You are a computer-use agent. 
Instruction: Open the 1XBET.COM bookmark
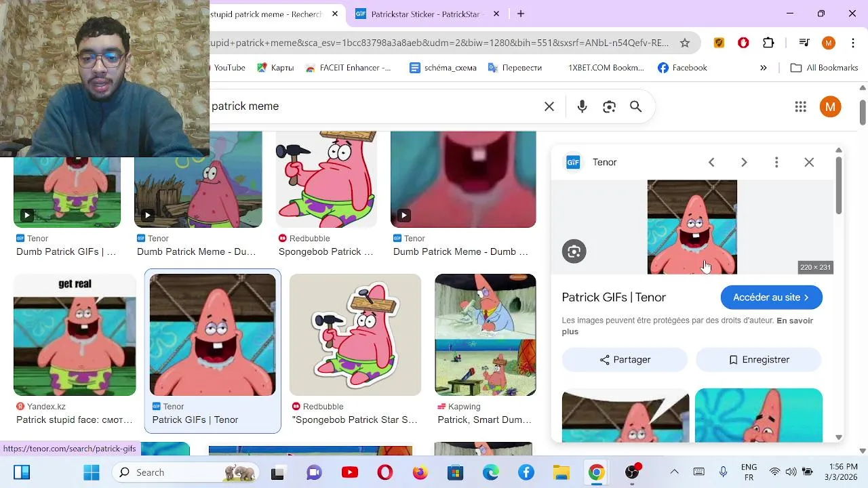click(x=599, y=68)
